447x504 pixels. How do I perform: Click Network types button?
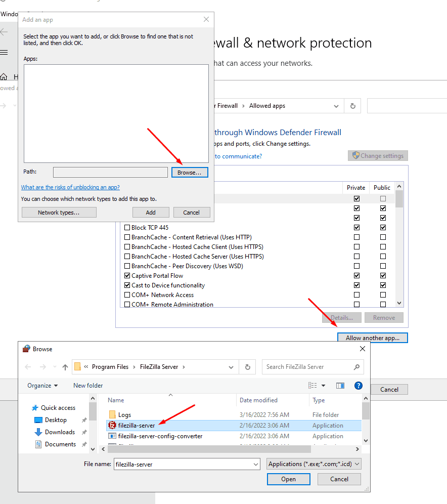pyautogui.click(x=59, y=213)
